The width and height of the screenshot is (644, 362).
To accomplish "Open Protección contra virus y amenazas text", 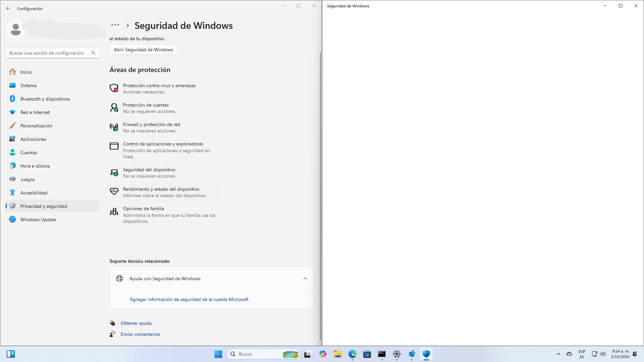I will pyautogui.click(x=159, y=85).
